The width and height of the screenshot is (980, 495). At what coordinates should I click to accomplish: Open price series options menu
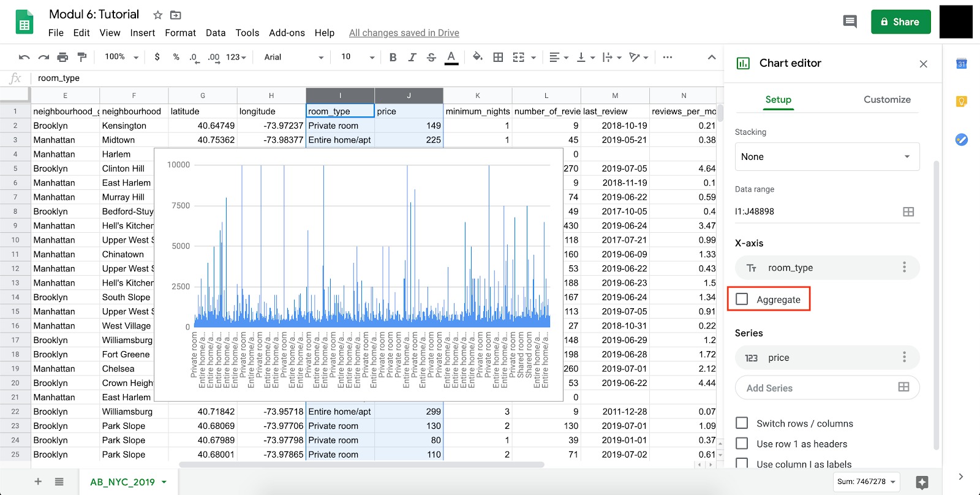904,357
